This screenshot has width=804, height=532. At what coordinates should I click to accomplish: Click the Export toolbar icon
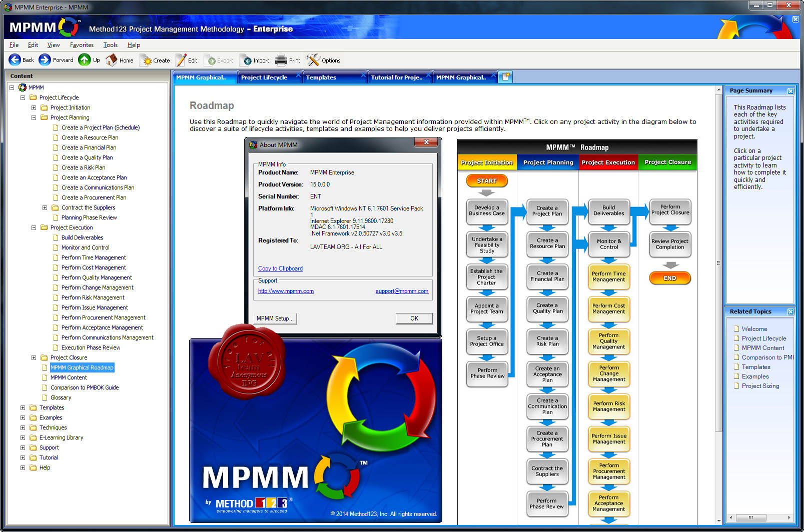tap(212, 60)
